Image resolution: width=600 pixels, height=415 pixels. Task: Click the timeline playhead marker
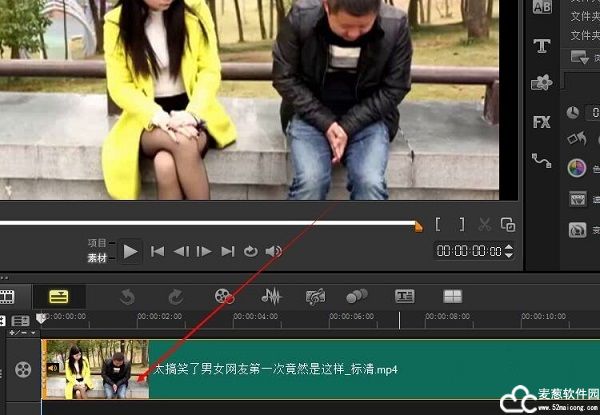(41, 318)
